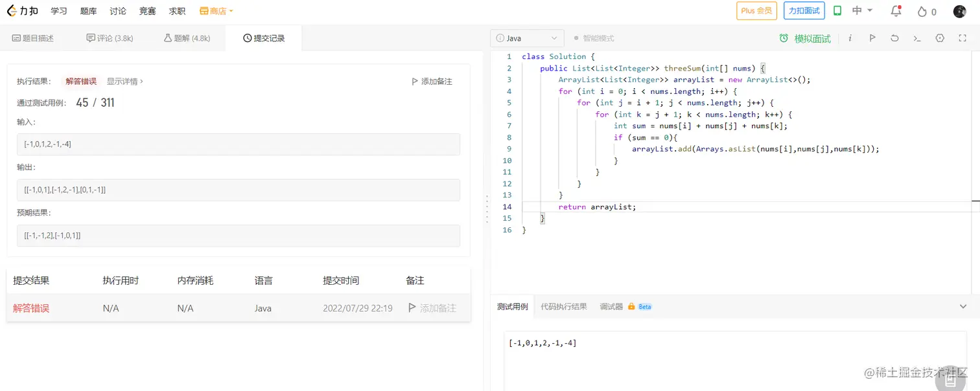Open notifications via the bell icon
This screenshot has height=391, width=980.
coord(895,11)
